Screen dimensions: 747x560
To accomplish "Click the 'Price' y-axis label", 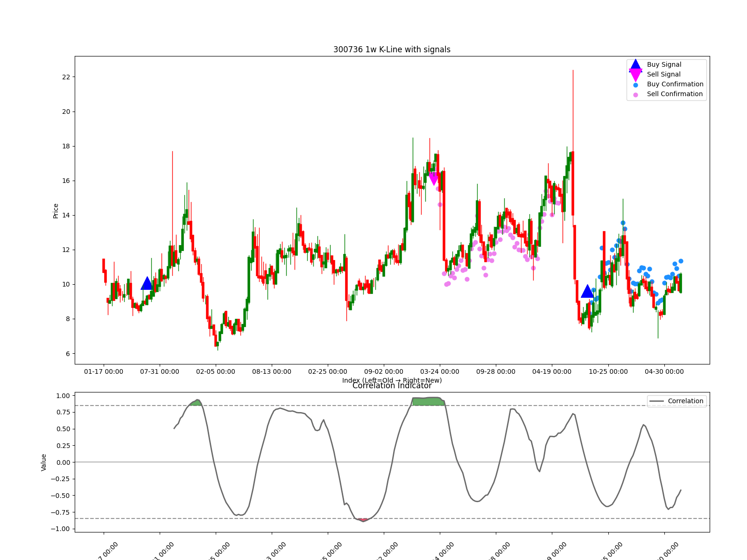I will 56,211.
